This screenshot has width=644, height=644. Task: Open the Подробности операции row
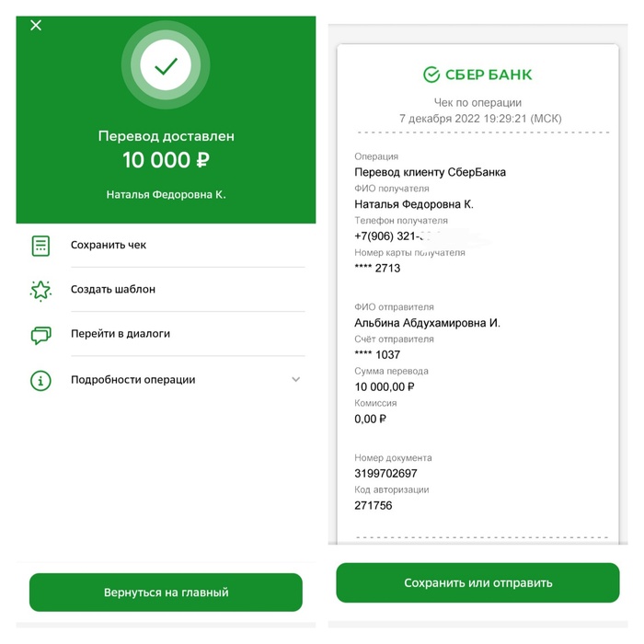click(167, 380)
